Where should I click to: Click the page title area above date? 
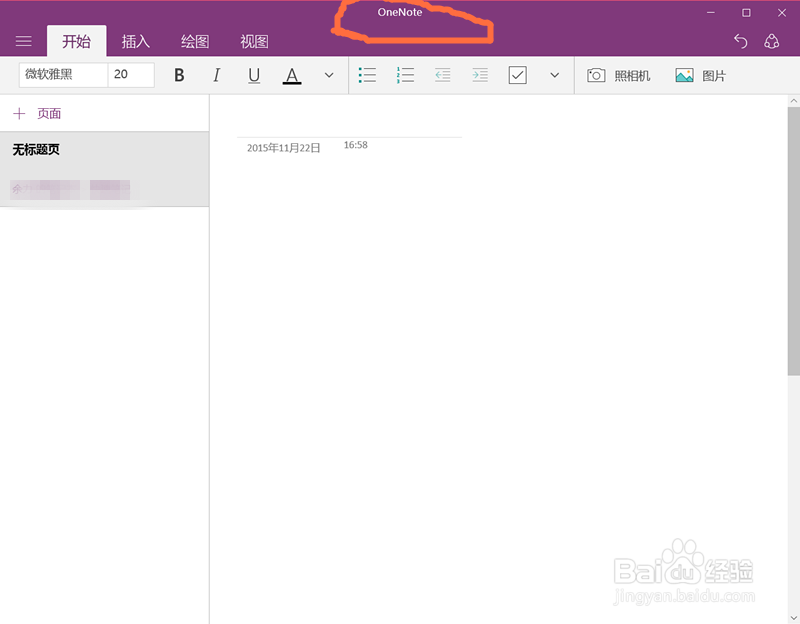point(349,122)
